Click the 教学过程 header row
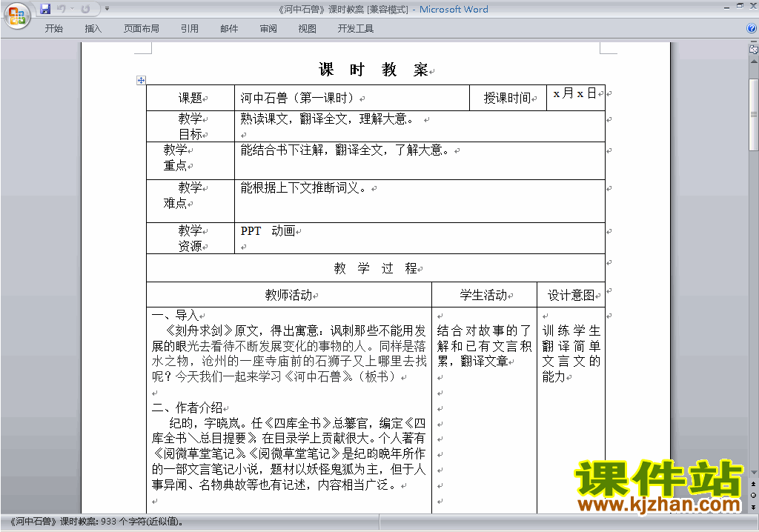The image size is (759, 532). (x=376, y=268)
